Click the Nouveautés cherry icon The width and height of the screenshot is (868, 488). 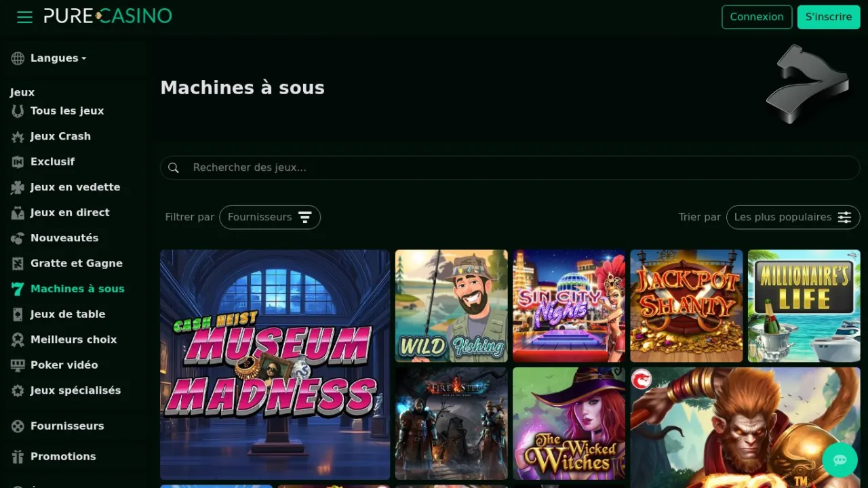18,238
